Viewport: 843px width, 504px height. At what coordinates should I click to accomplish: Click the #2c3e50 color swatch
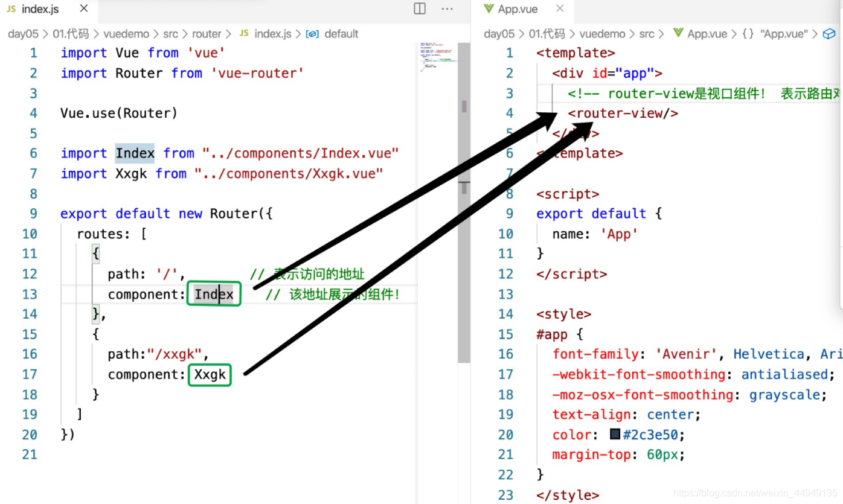click(615, 434)
